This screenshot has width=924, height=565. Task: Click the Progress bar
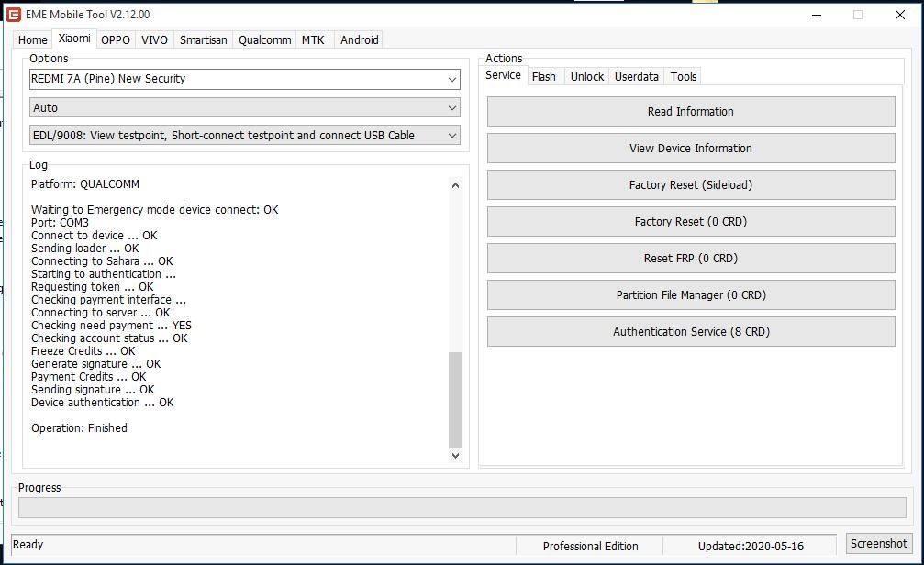pyautogui.click(x=462, y=508)
